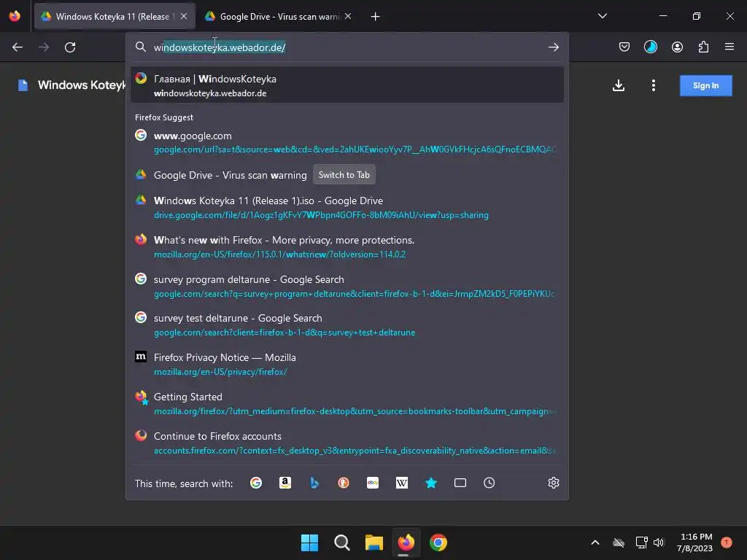Screen dimensions: 747x560
Task: Select the www.google.com suggestion
Action: coord(347,142)
